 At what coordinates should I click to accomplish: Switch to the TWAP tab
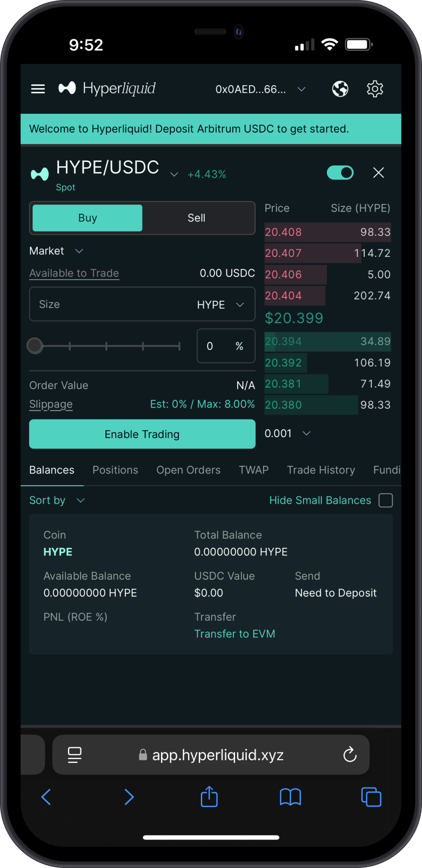coord(254,470)
